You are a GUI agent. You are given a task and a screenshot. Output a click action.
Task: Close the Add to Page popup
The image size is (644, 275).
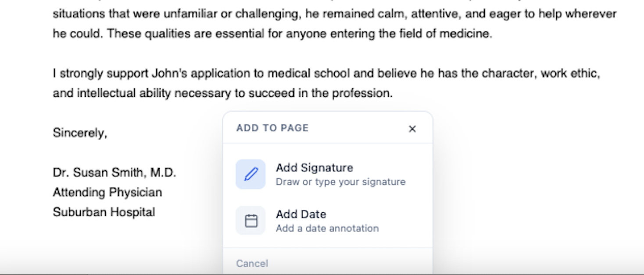tap(412, 129)
